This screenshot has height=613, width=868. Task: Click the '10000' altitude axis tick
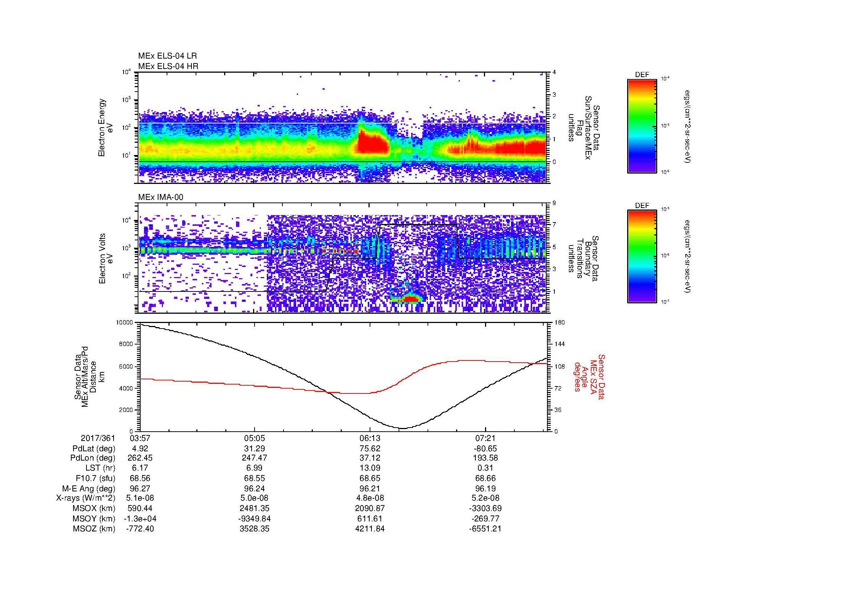point(124,323)
